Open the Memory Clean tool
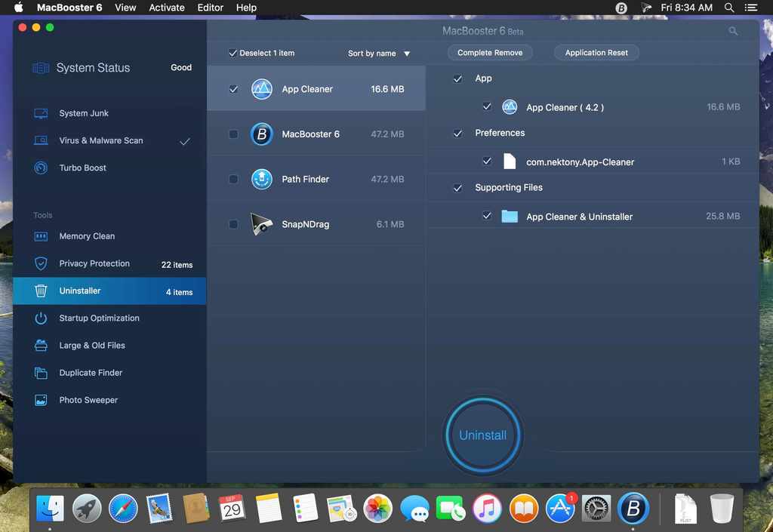Image resolution: width=773 pixels, height=532 pixels. click(x=87, y=236)
